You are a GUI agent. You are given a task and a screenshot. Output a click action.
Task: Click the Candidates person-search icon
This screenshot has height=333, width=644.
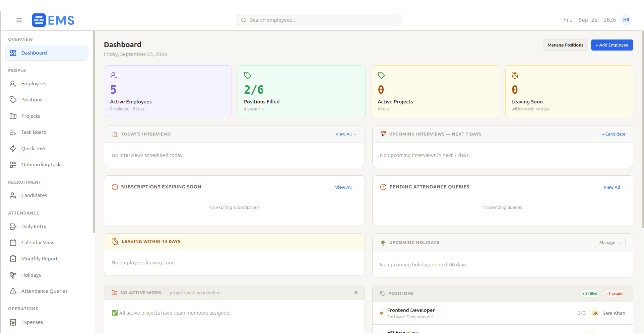tap(13, 195)
